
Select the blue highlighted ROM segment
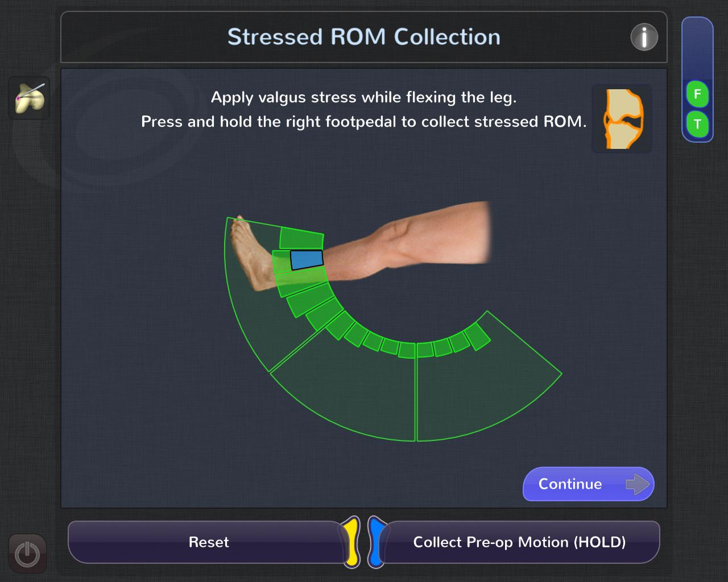point(307,260)
